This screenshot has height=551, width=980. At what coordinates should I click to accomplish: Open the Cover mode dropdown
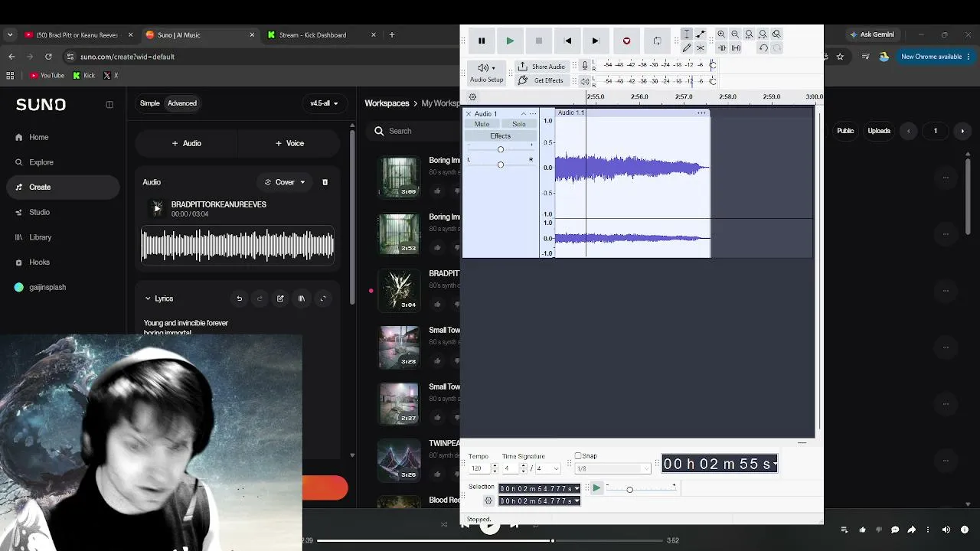click(285, 182)
